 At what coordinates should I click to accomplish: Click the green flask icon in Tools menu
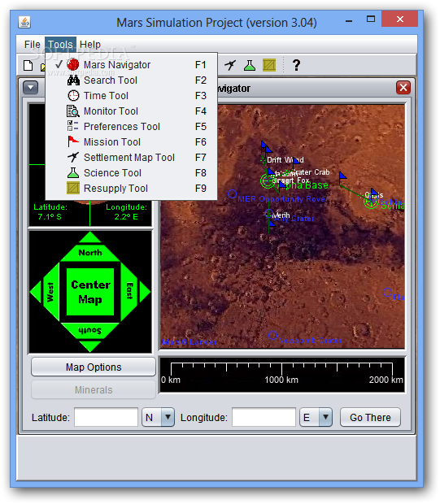point(73,172)
